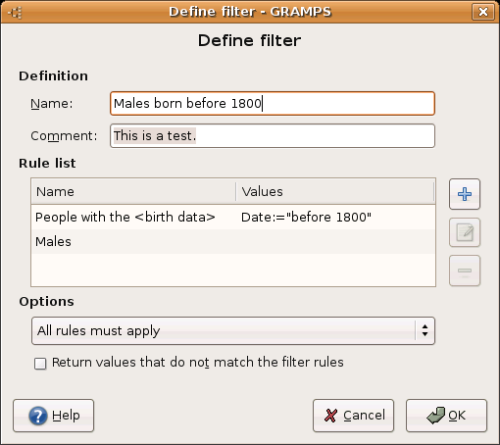This screenshot has width=500, height=445.
Task: Open the All rules must apply dropdown
Action: click(233, 331)
